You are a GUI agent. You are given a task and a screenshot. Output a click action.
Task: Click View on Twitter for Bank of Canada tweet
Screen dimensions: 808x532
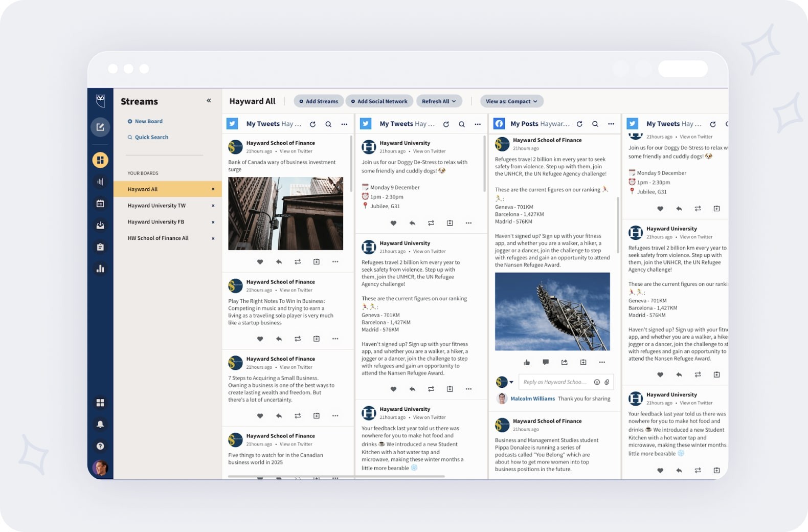point(296,151)
